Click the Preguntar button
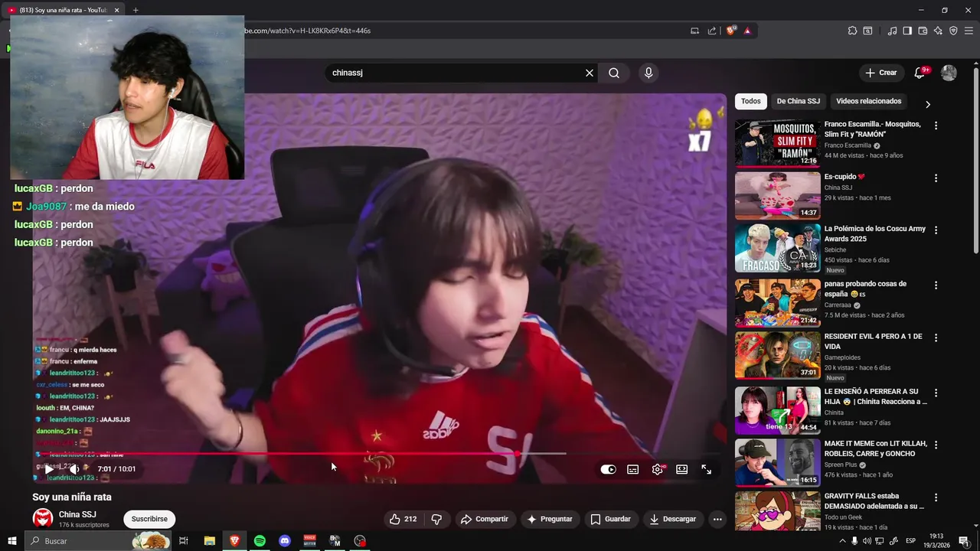Viewport: 980px width, 551px height. tap(549, 519)
